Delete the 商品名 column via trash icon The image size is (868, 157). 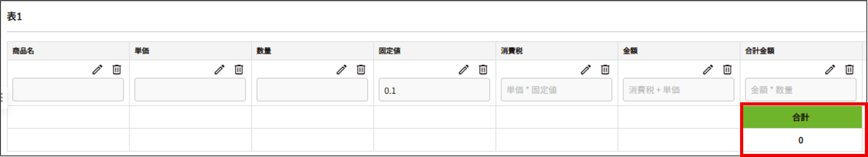click(x=117, y=70)
